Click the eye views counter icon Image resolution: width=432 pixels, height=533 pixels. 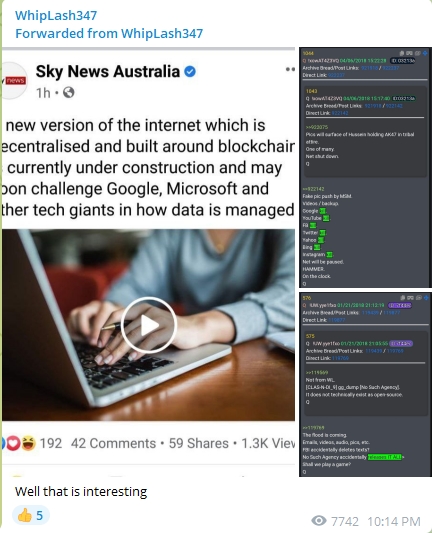(319, 521)
